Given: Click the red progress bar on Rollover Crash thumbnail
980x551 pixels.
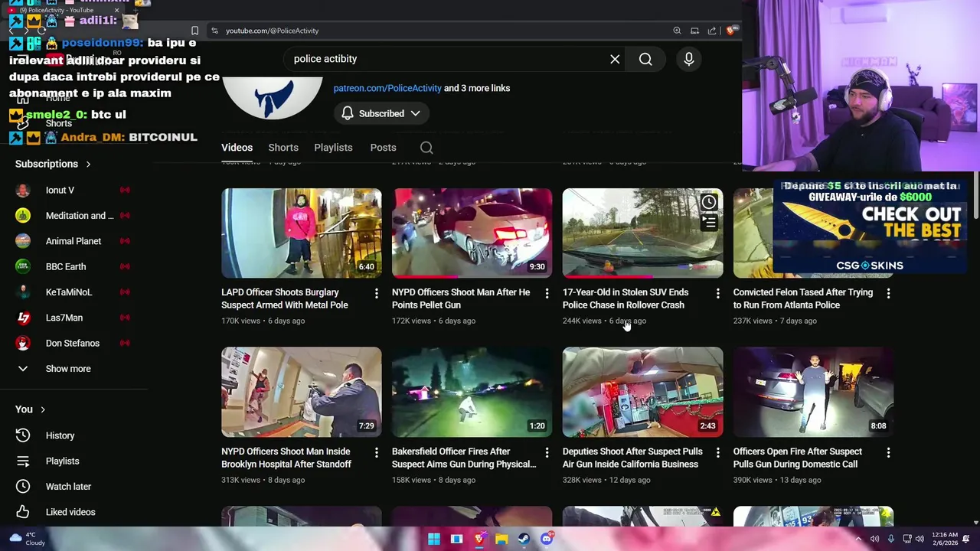Looking at the screenshot, I should [607, 276].
